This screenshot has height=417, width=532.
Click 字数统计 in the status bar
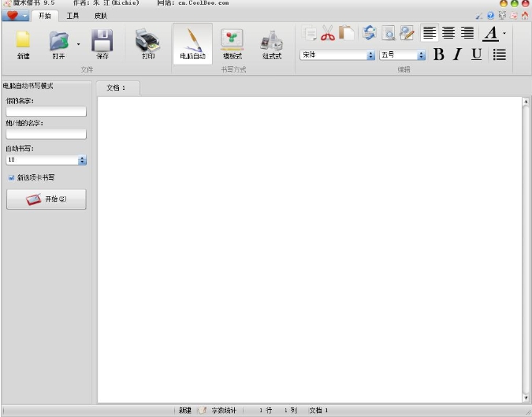click(x=223, y=410)
